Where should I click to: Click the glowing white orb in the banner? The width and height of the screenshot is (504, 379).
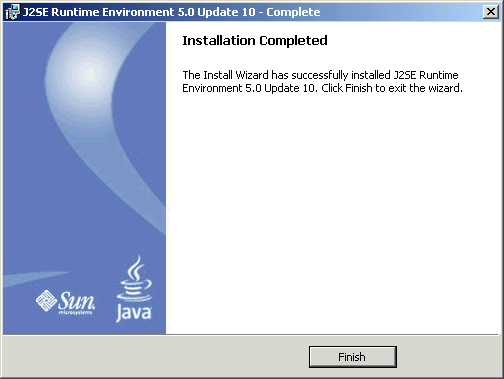coord(88,74)
